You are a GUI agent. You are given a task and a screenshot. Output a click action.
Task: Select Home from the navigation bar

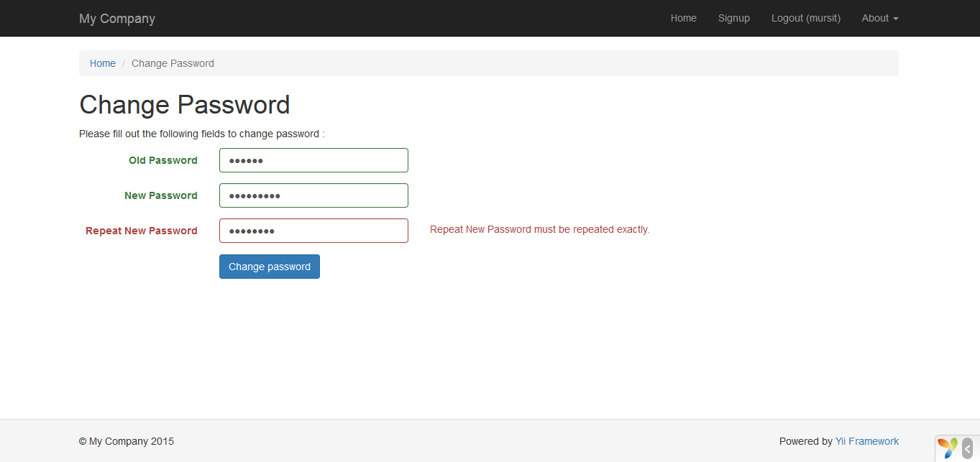tap(682, 18)
